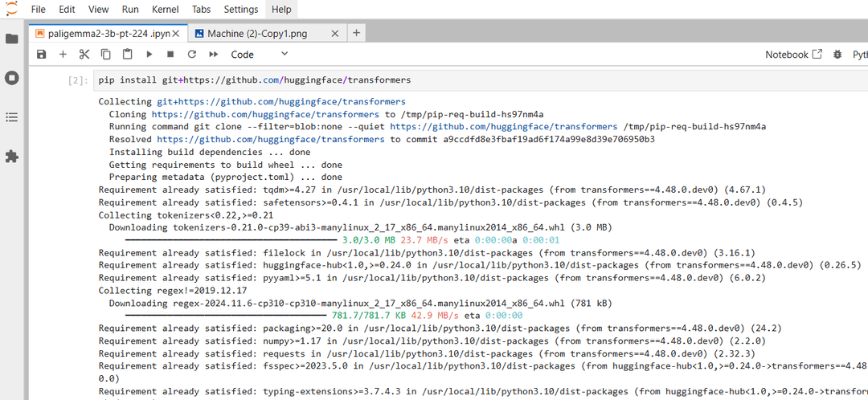Open transformers link in 'Cloning' line
This screenshot has height=400, width=868.
(x=265, y=115)
